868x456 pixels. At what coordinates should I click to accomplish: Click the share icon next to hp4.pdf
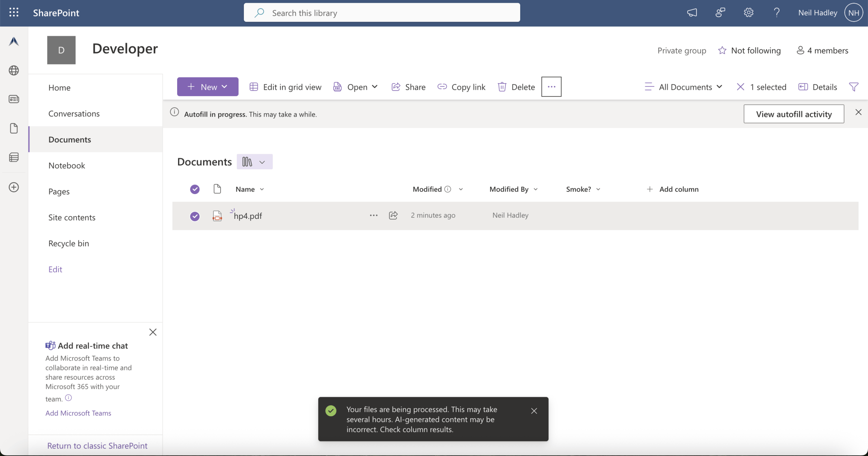coord(393,215)
